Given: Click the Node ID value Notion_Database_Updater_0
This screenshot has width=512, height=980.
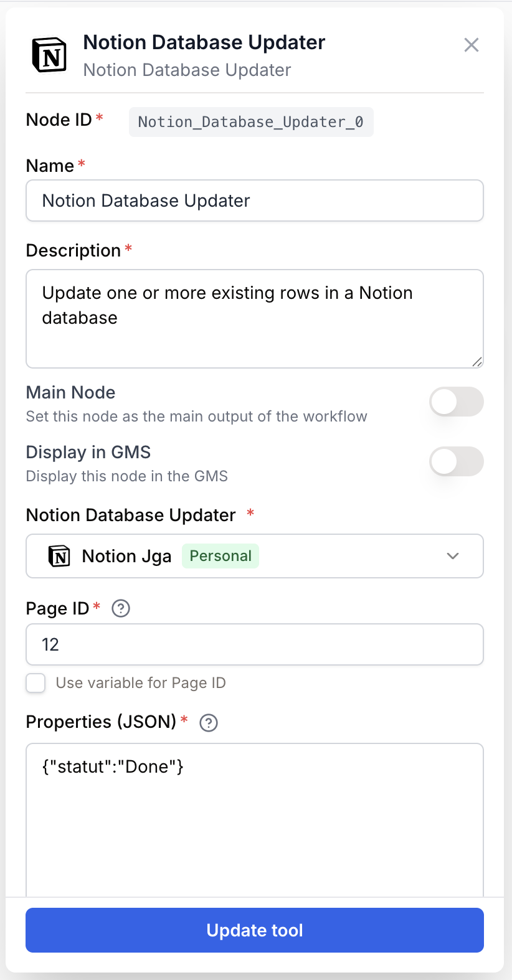Looking at the screenshot, I should point(251,121).
